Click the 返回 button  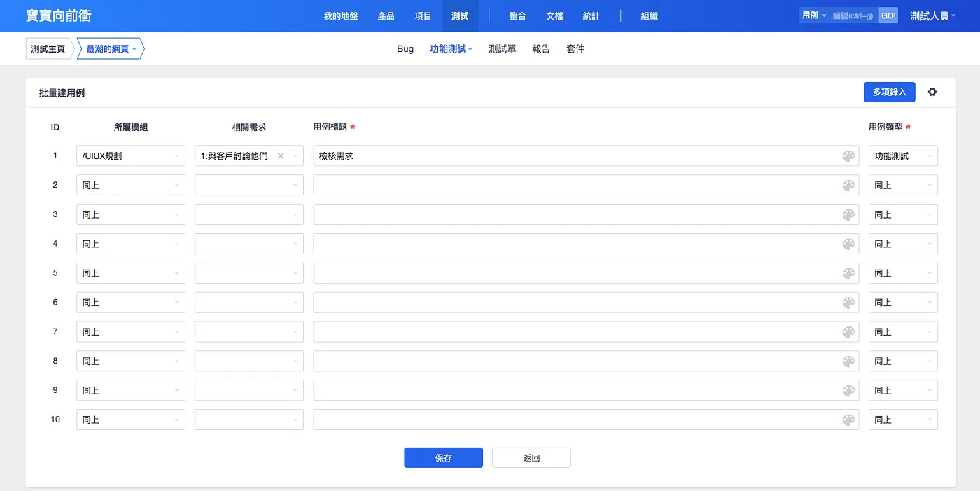pyautogui.click(x=531, y=458)
